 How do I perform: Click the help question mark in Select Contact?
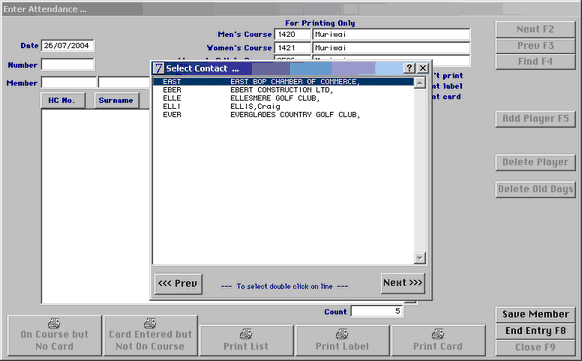409,68
